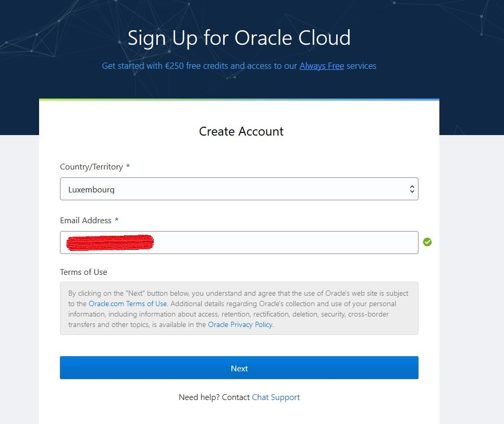
Task: Click the up/down chevron on the country selector
Action: [411, 189]
